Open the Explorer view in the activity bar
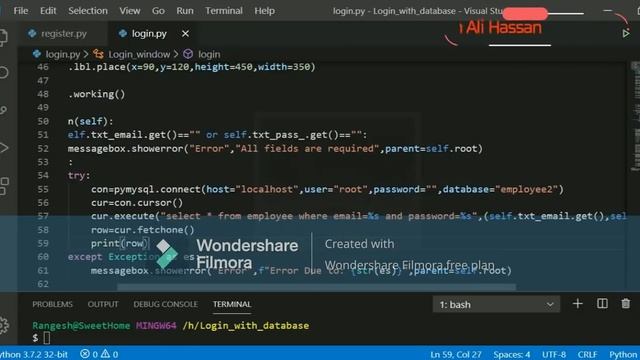The width and height of the screenshot is (640, 360). (3, 37)
